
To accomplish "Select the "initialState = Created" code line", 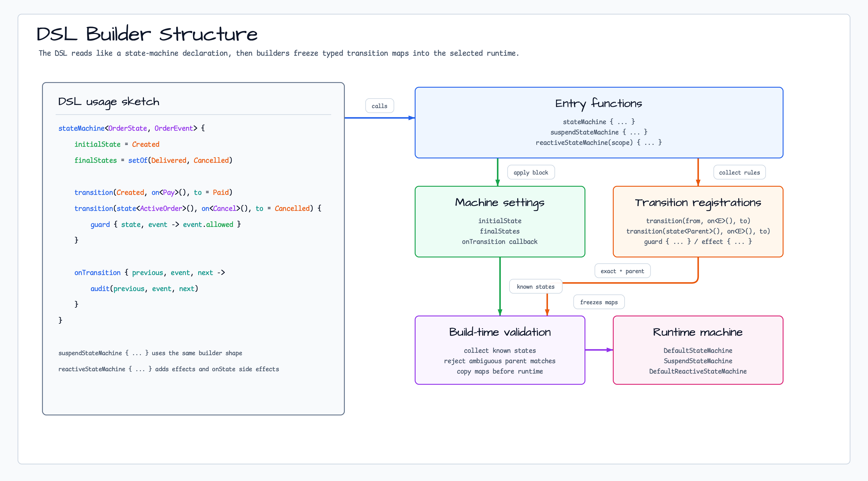I will click(x=117, y=144).
